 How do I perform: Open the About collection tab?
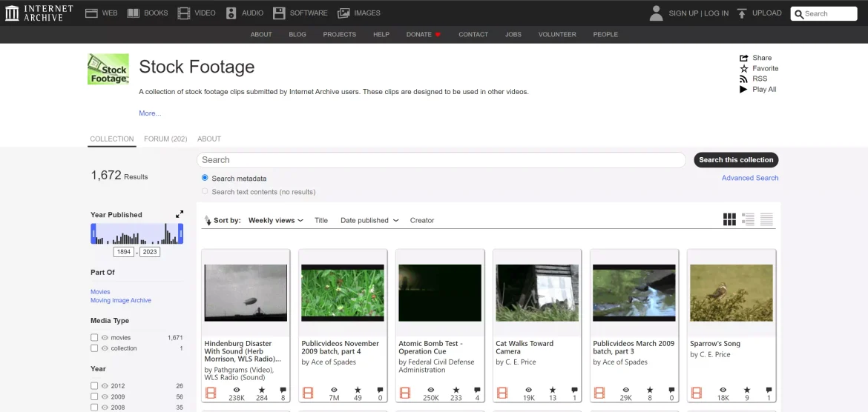click(209, 139)
